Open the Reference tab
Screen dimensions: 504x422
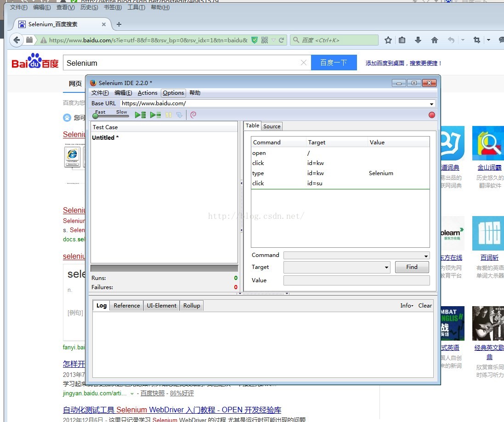[x=127, y=306]
